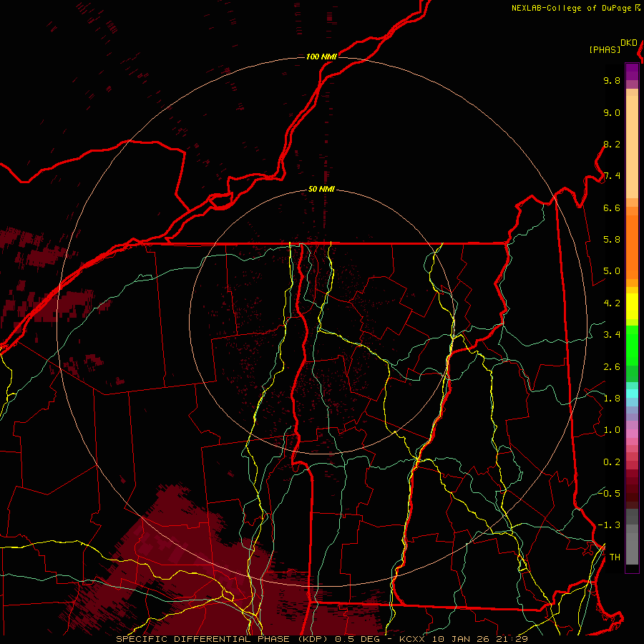
Task: Click the yellow color bar segment
Action: (632, 306)
